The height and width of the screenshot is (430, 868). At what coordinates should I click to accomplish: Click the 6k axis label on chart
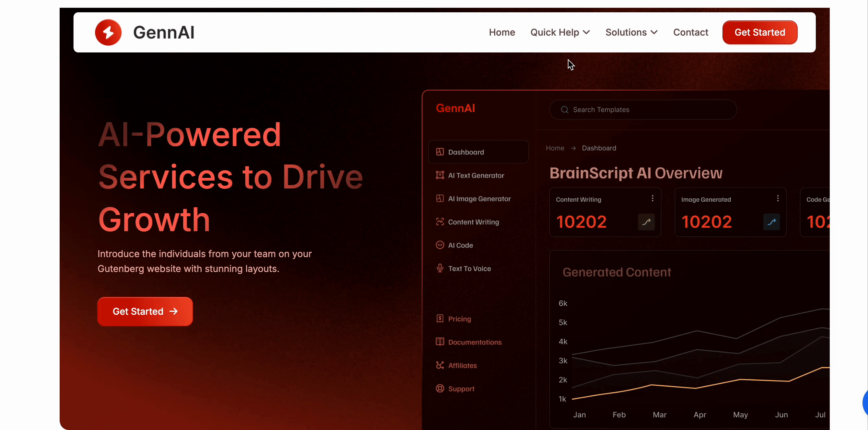[x=563, y=303]
